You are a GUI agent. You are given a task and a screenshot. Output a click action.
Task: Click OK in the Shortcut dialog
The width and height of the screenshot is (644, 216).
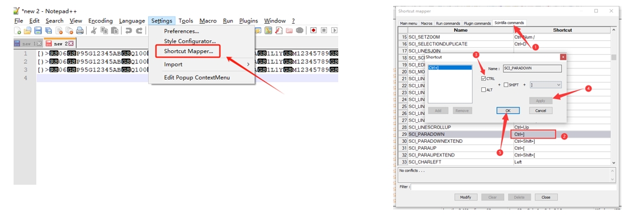tap(508, 110)
